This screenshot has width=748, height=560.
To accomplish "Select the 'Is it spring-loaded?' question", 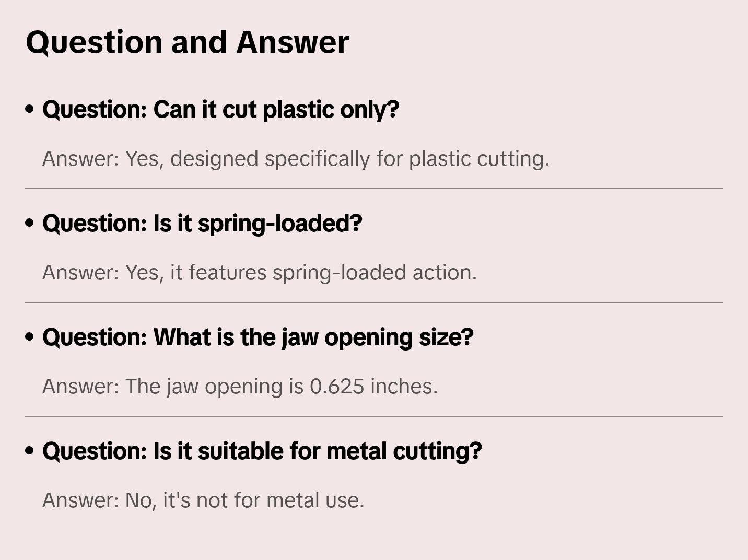I will tap(202, 224).
